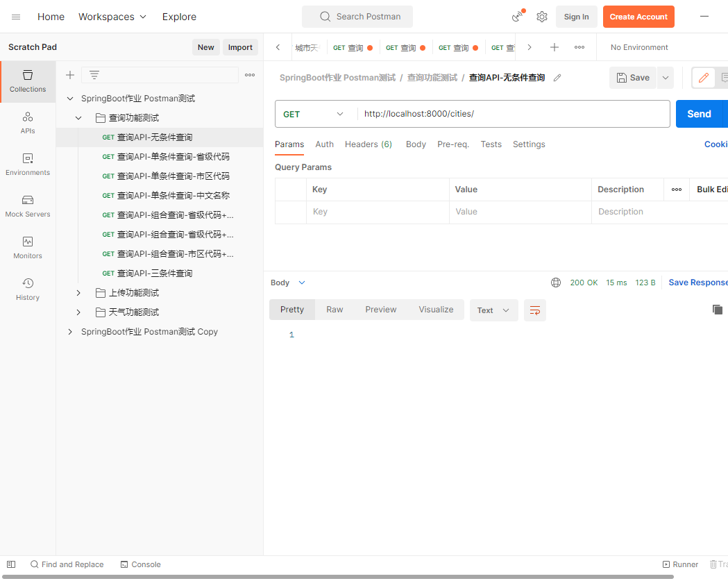Expand SpringBoot作业 Postman测试 Copy collection
Screen dimensions: 728x581
[70, 332]
